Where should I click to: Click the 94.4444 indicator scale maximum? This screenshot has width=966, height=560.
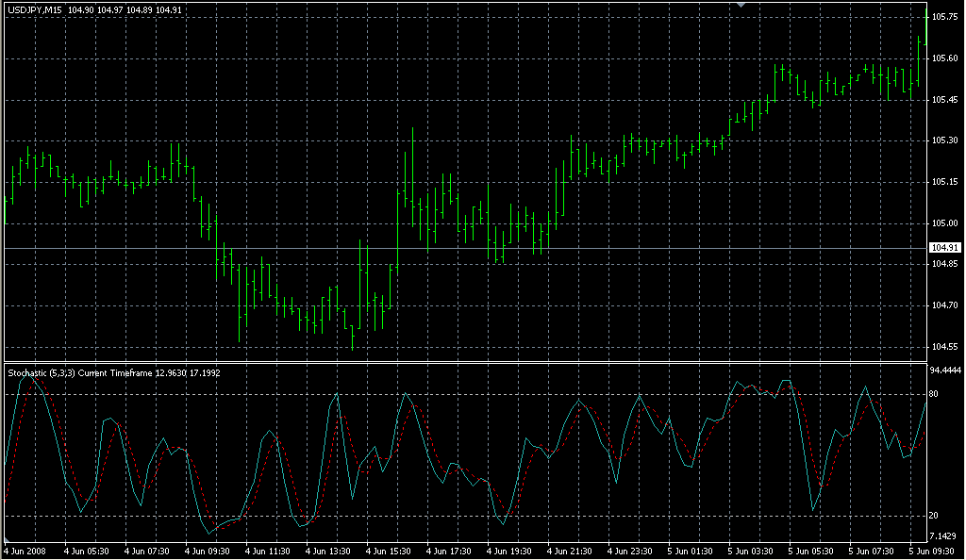click(945, 370)
